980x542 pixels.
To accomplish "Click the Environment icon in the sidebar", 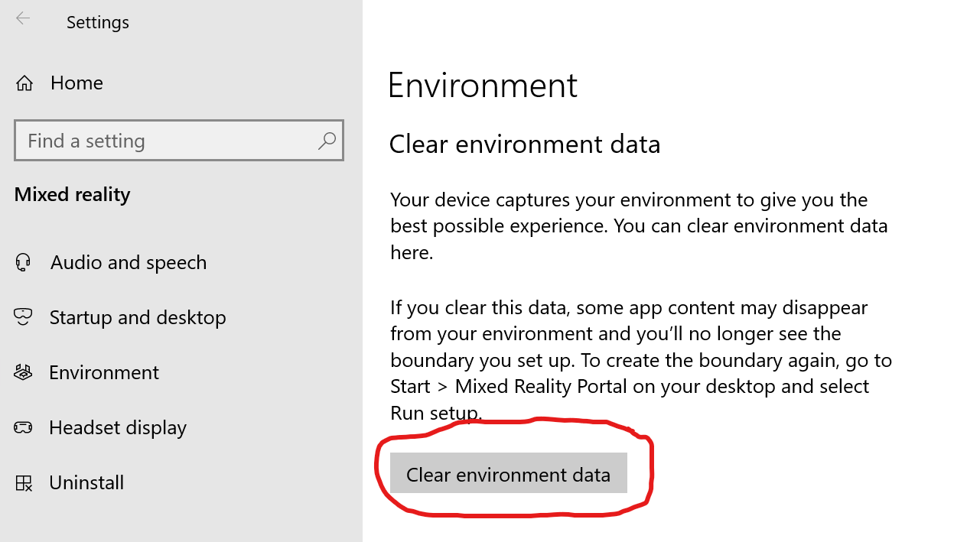I will click(x=23, y=372).
